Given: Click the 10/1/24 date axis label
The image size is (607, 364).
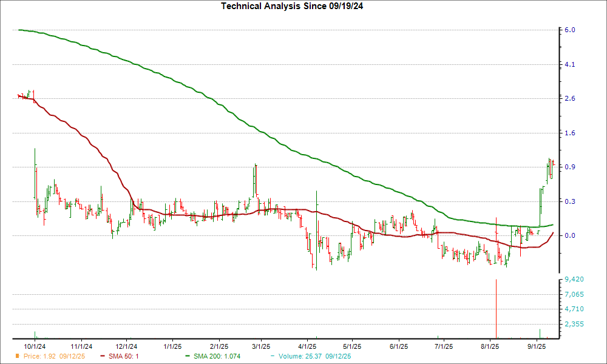Looking at the screenshot, I should pos(35,345).
